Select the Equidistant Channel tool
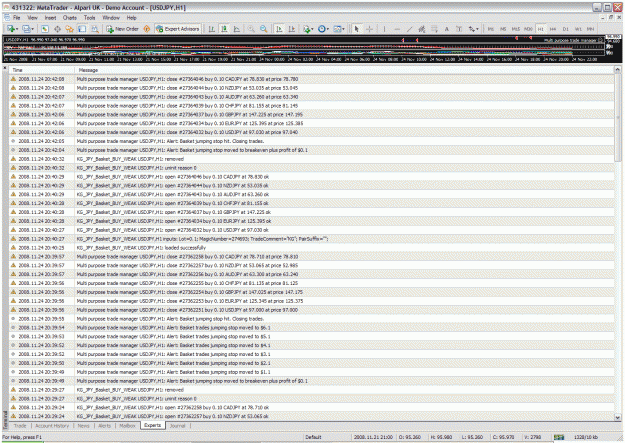 tap(422, 29)
